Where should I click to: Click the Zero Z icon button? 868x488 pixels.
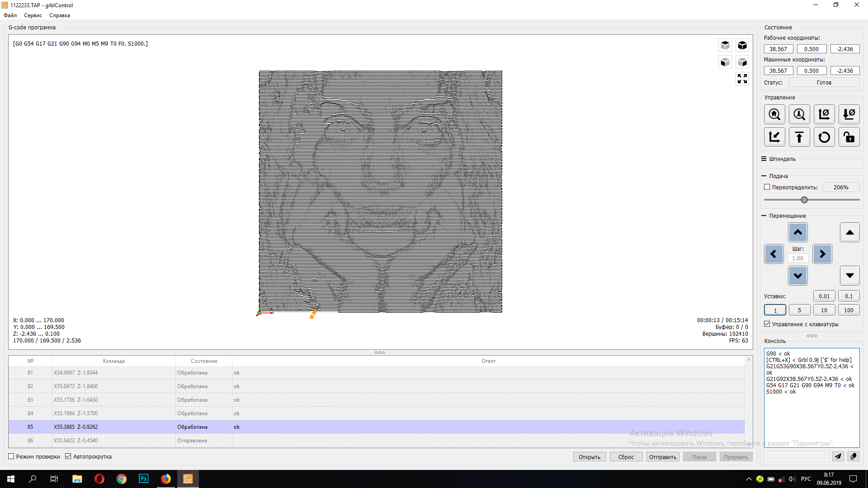(849, 114)
